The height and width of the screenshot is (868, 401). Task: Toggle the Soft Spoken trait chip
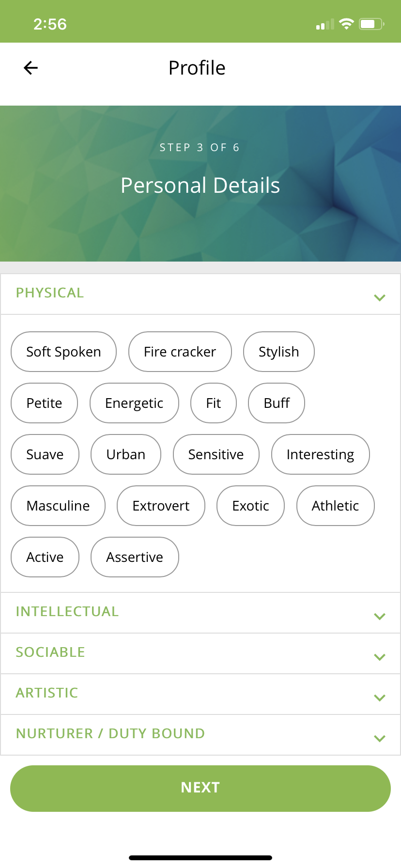pos(63,352)
